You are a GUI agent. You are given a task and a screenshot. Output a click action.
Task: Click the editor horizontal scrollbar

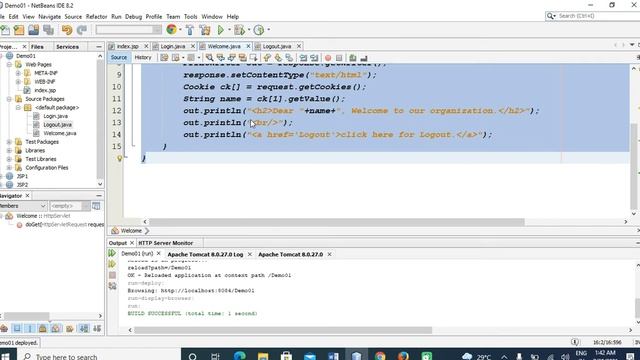point(337,222)
